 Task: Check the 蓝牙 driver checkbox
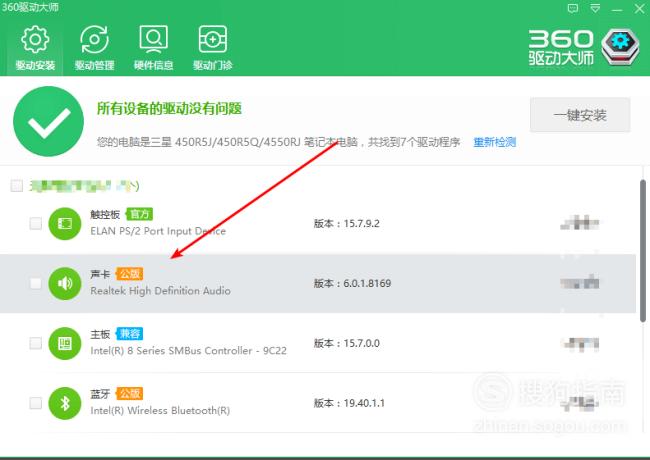36,403
